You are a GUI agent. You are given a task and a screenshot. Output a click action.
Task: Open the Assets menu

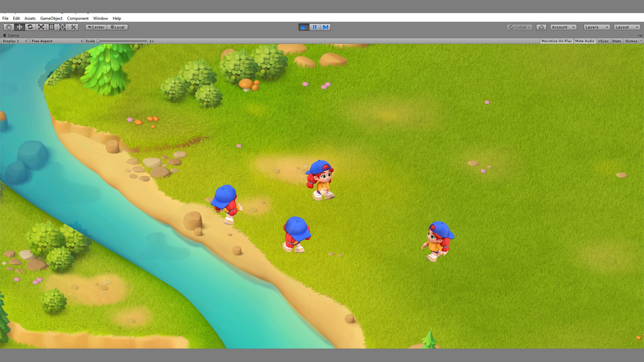tap(30, 18)
